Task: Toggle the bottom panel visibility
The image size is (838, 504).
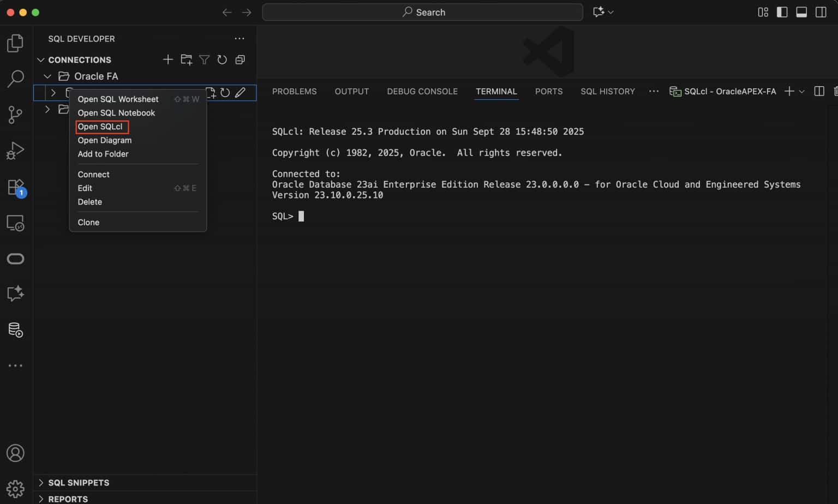Action: point(801,12)
